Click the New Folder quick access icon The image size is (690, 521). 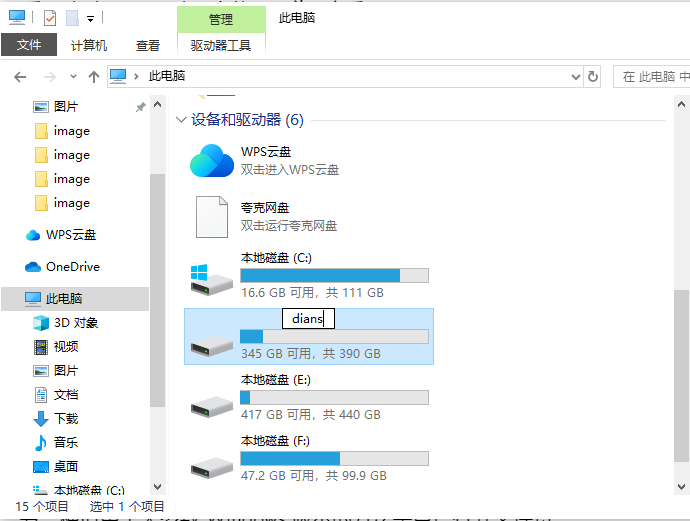[x=72, y=18]
